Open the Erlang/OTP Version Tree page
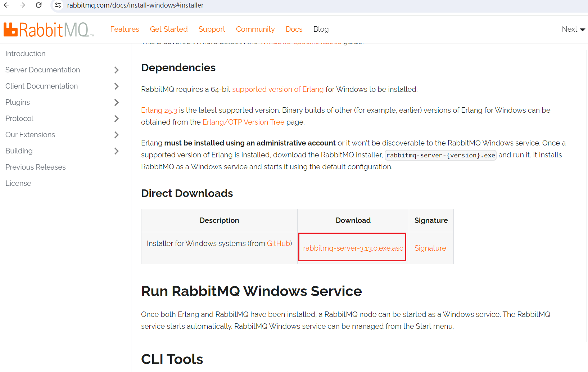 tap(243, 122)
